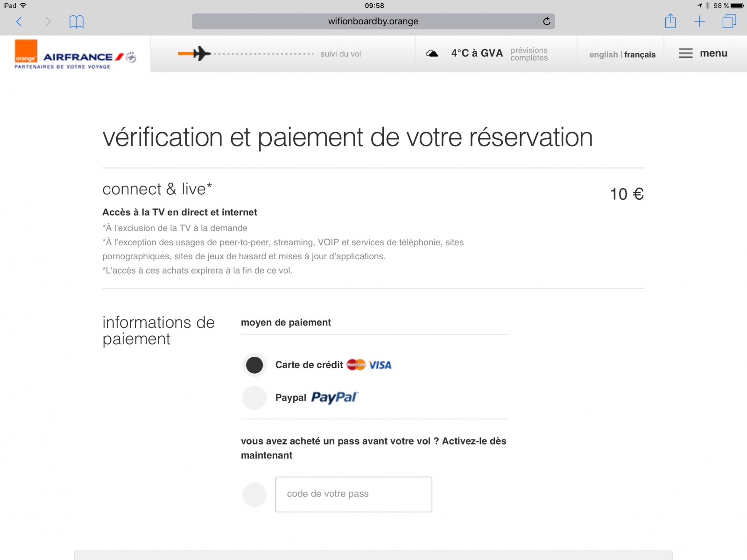Switch the language to english
Screen dimensions: 747x560
(603, 55)
